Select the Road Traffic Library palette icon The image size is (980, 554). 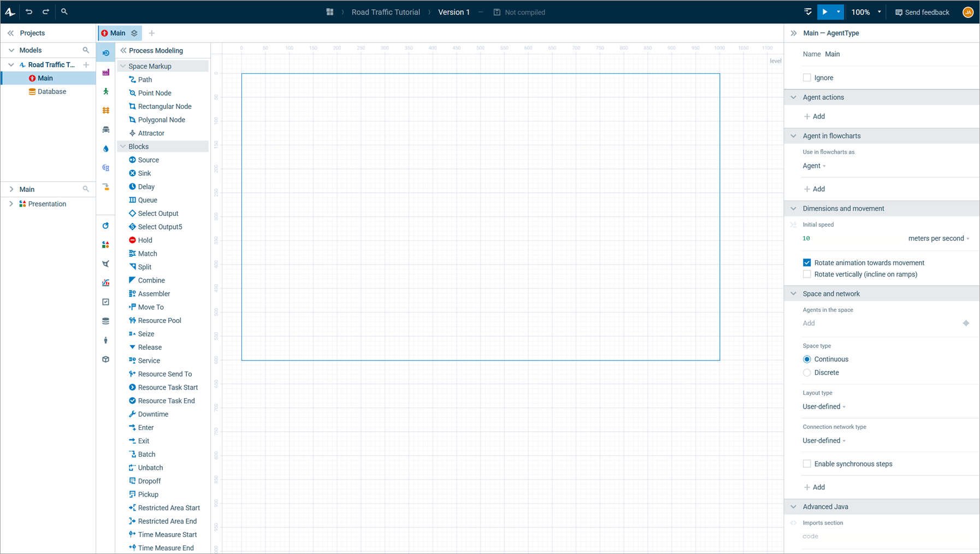pyautogui.click(x=106, y=129)
